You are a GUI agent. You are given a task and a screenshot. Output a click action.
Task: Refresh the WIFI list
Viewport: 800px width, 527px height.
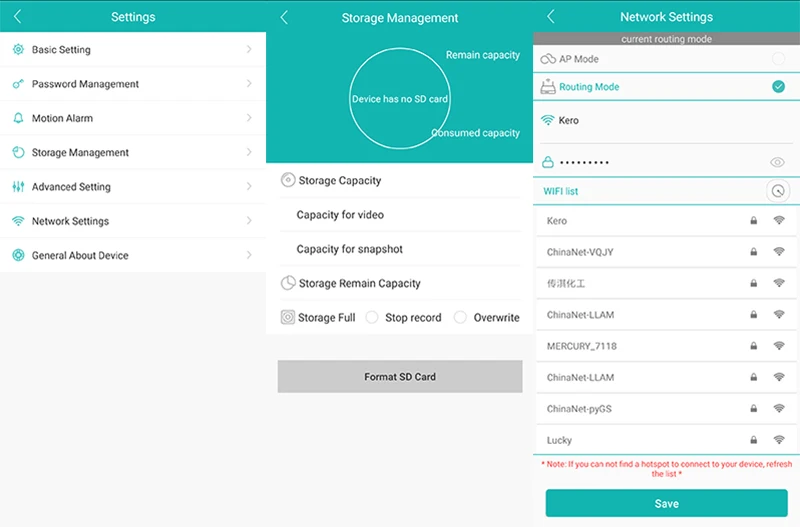pos(778,191)
